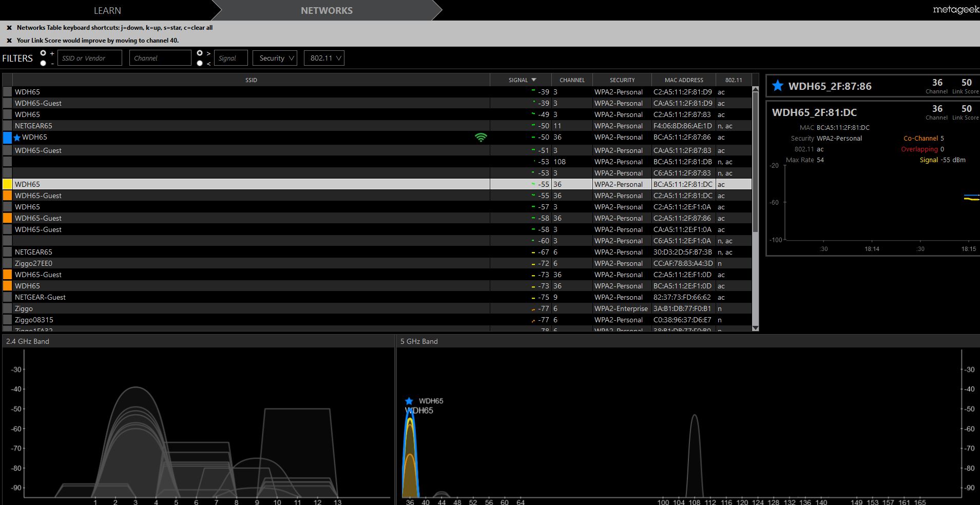Select the exclude (-) filter radio button
Screen dimensions: 980x505
tap(43, 63)
